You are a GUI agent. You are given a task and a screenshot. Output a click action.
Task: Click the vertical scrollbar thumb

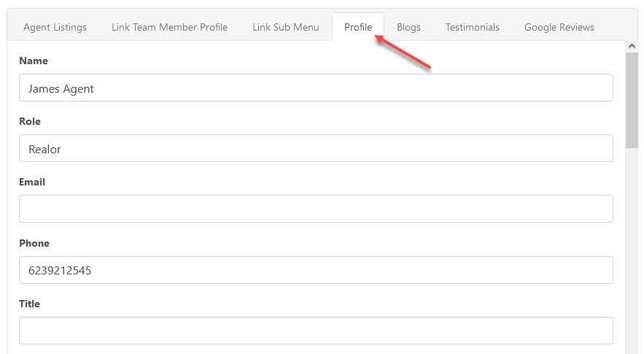pos(632,99)
